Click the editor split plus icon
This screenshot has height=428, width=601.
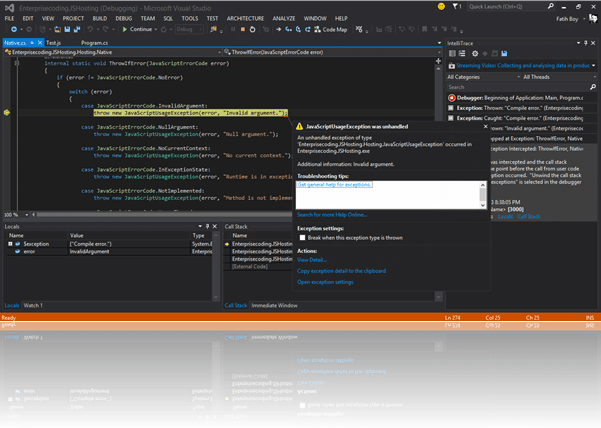pos(438,61)
